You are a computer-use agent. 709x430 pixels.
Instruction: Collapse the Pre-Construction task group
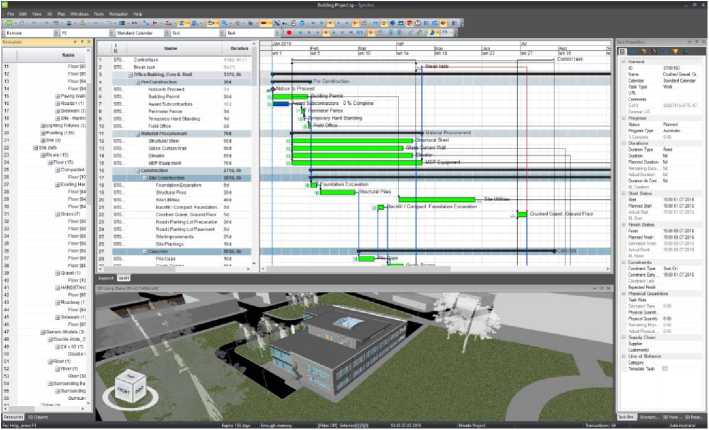(141, 81)
